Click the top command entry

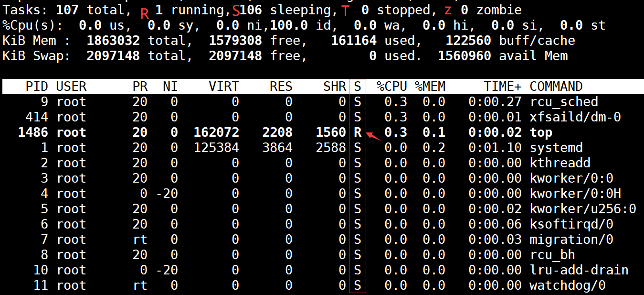(x=541, y=132)
